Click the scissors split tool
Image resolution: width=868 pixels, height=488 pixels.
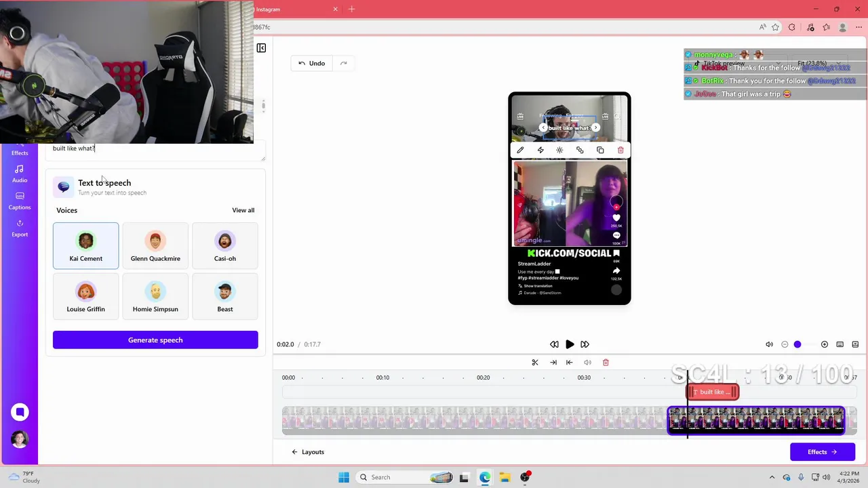(535, 363)
